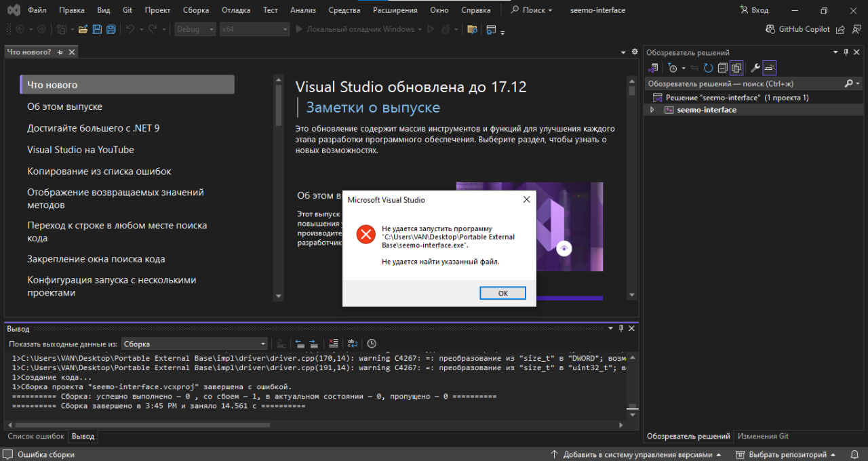The image size is (868, 461).
Task: Switch to Список ошибок tab
Action: 36,437
